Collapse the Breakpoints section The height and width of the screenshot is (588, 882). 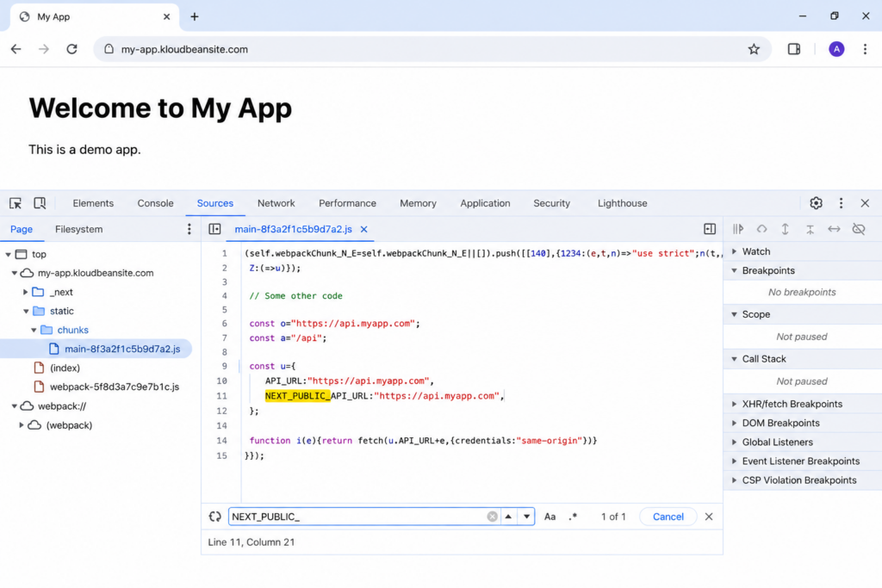(734, 271)
